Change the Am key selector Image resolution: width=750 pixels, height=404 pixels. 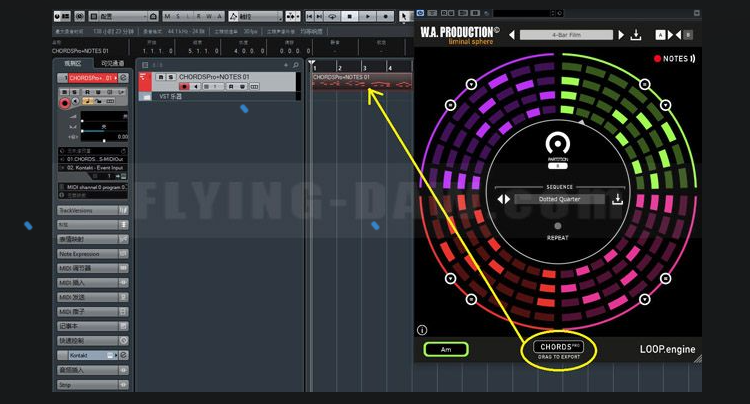coord(446,349)
